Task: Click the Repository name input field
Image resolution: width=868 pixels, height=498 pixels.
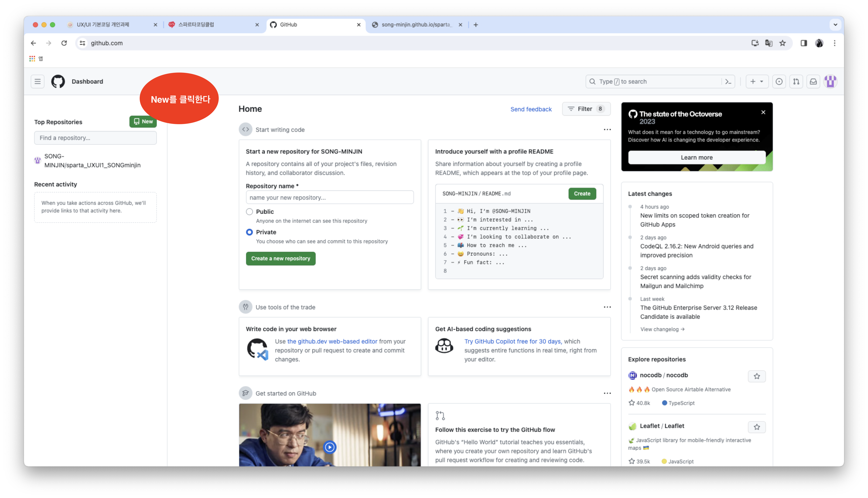Action: 330,197
